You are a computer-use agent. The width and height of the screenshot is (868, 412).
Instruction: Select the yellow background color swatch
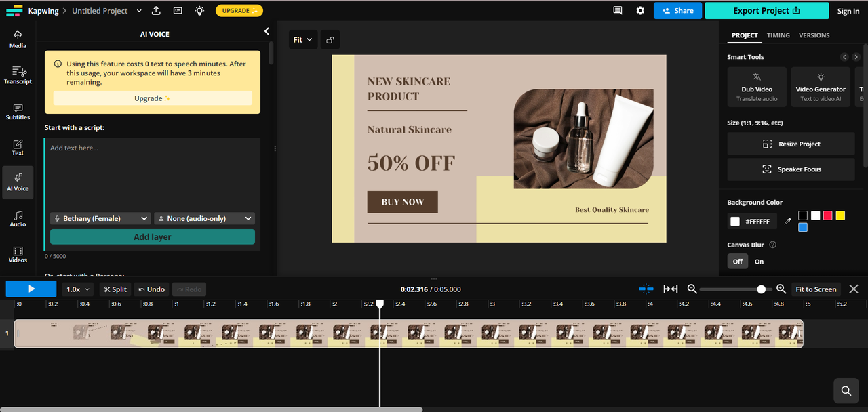click(840, 215)
